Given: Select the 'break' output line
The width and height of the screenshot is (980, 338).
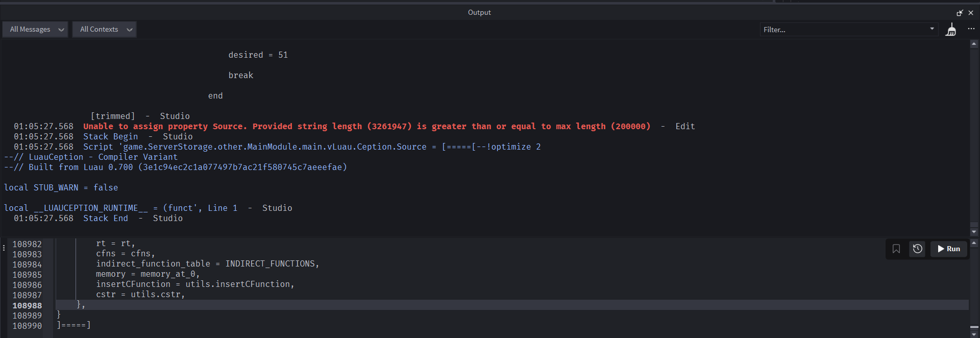Looking at the screenshot, I should pyautogui.click(x=240, y=75).
